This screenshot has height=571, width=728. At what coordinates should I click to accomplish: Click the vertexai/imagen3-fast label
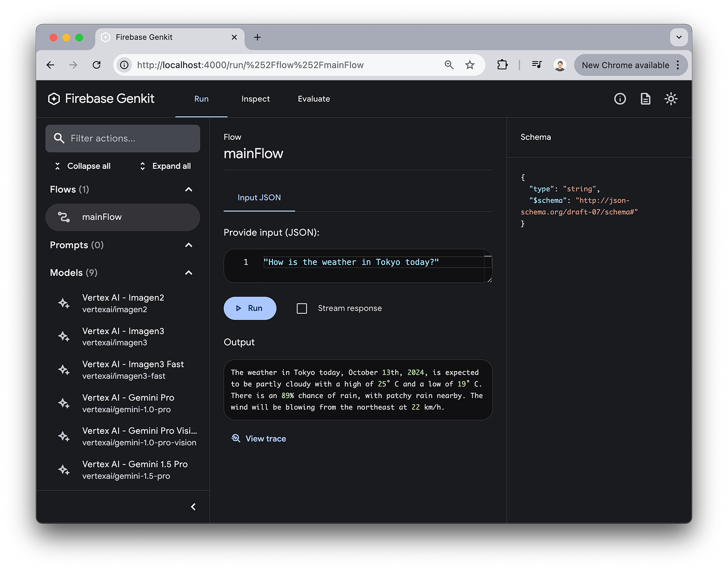[x=124, y=376]
